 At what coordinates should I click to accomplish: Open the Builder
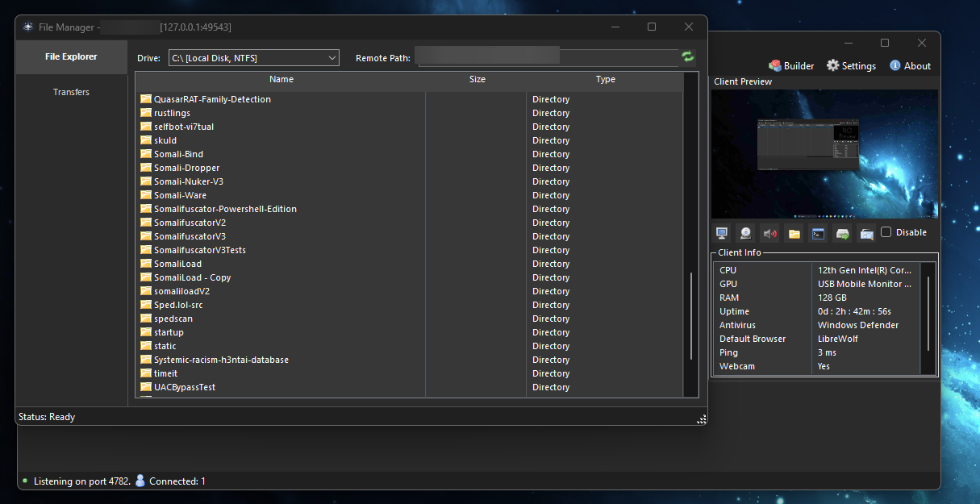[x=791, y=65]
